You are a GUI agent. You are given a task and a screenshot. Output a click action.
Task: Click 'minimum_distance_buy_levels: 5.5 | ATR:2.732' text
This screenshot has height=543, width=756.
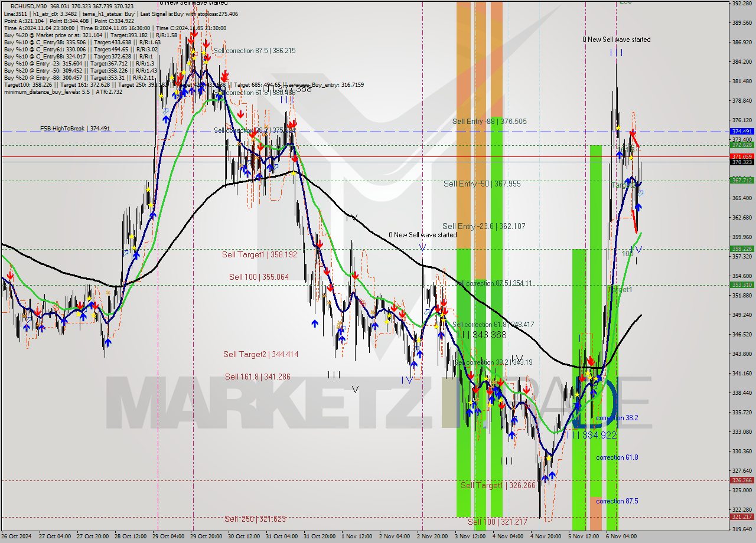click(x=63, y=91)
